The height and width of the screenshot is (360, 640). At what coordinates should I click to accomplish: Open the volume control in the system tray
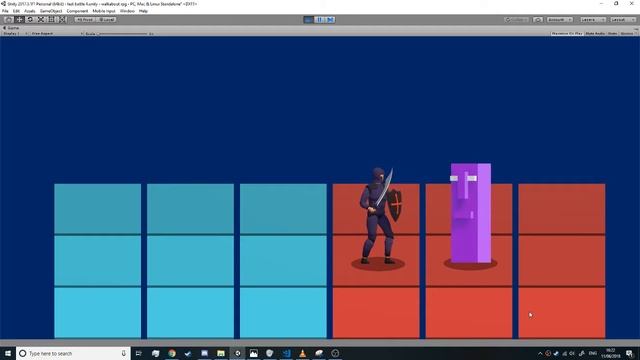pyautogui.click(x=572, y=353)
